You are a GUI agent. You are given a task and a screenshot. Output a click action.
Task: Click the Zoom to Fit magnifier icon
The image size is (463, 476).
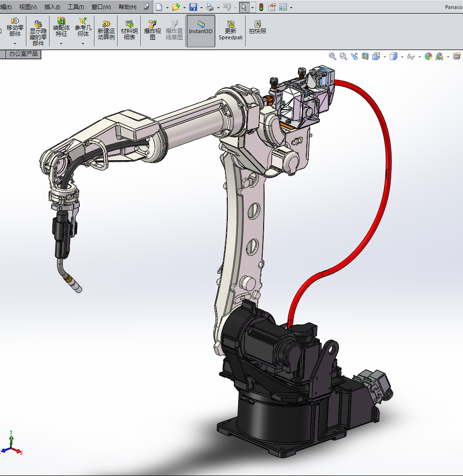[x=333, y=56]
